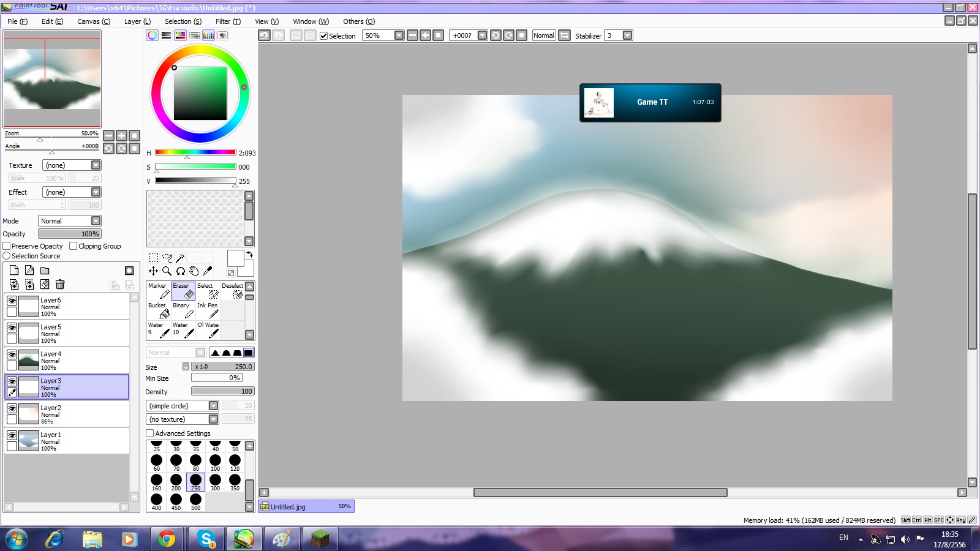Flip the canvas view horizontally
980x551 pixels.
point(565,36)
